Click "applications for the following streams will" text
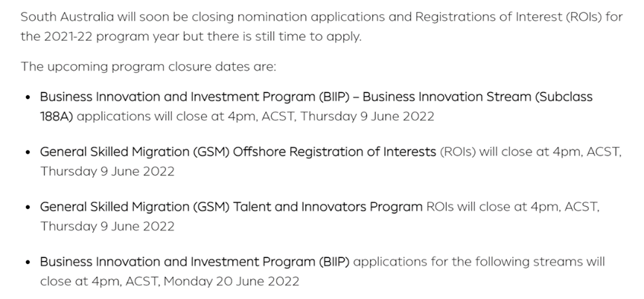Viewport: 644px width, 299px height. 479,262
